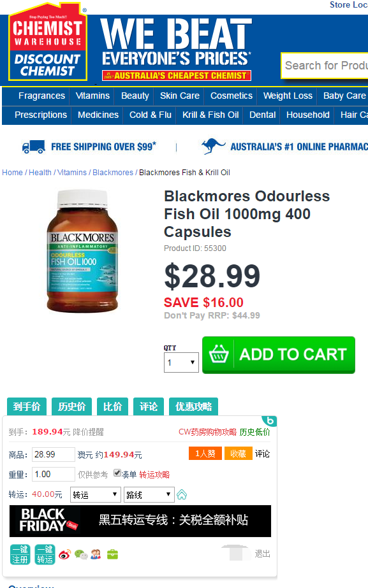Screen dimensions: 368x588
Task: Open the 路线 route dropdown
Action: point(149,494)
